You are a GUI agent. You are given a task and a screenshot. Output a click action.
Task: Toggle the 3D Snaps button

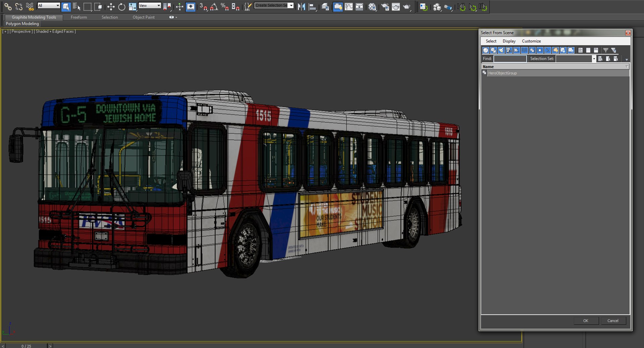203,6
